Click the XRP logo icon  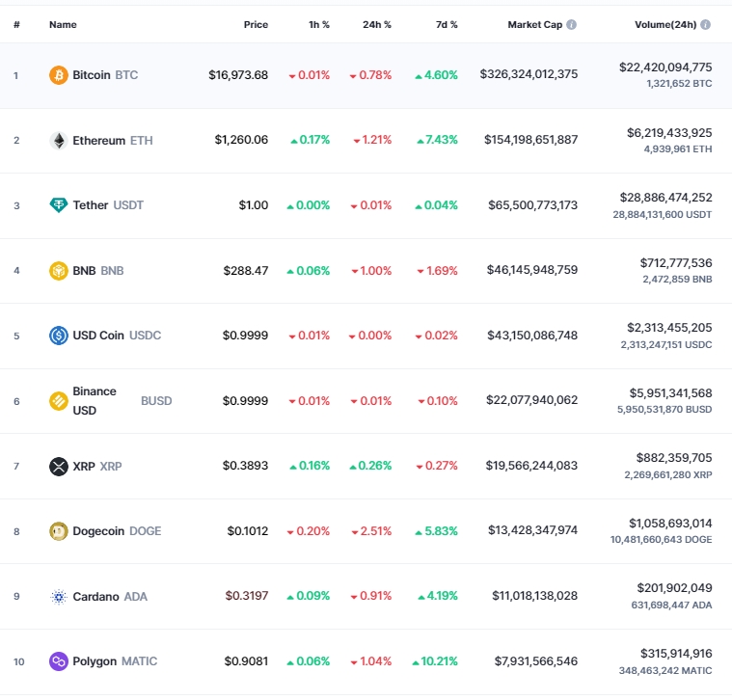[59, 467]
